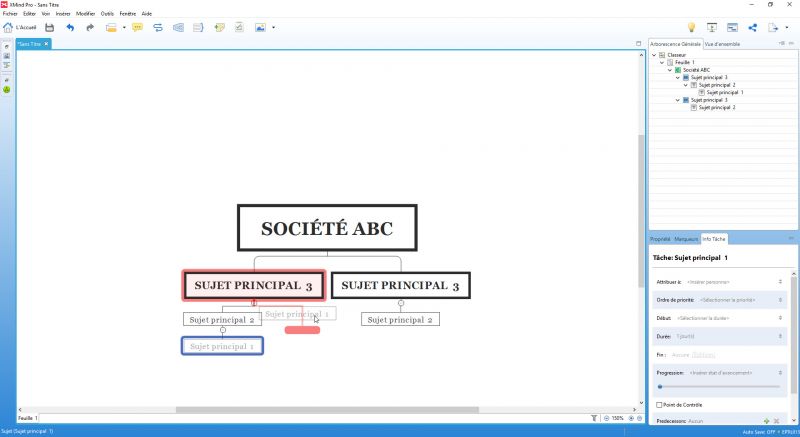Click the relationship arrow toolbar icon

pyautogui.click(x=158, y=28)
